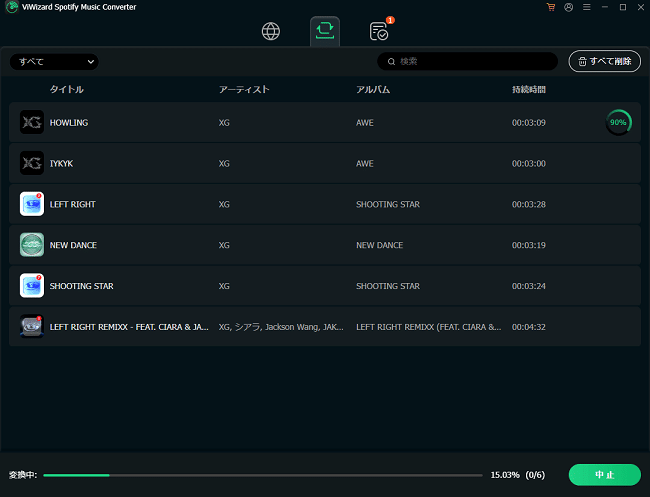Click the IYKYK album thumbnail
Screen dimensions: 650x497
tap(32, 163)
